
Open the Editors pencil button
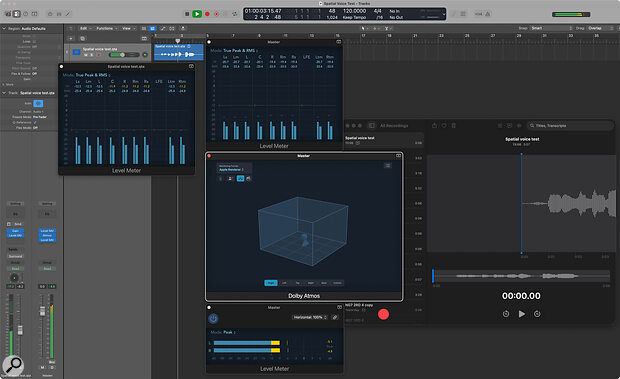pyautogui.click(x=68, y=14)
